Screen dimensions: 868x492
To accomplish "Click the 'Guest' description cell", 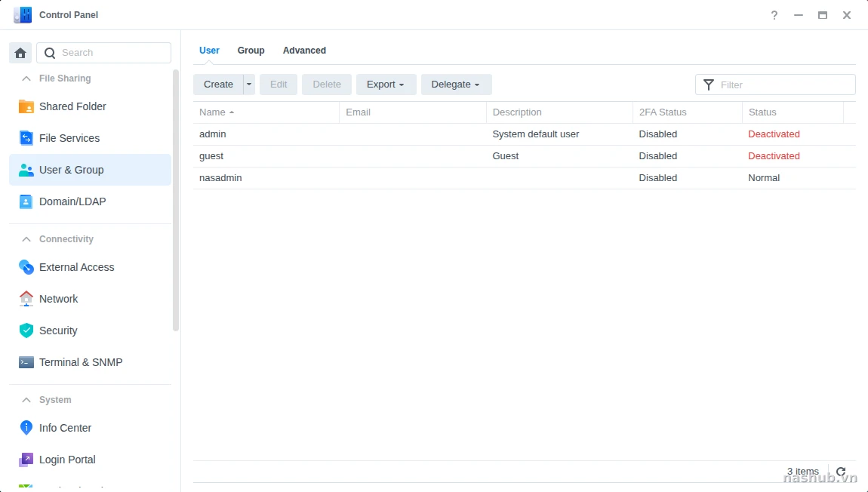I will (x=506, y=156).
